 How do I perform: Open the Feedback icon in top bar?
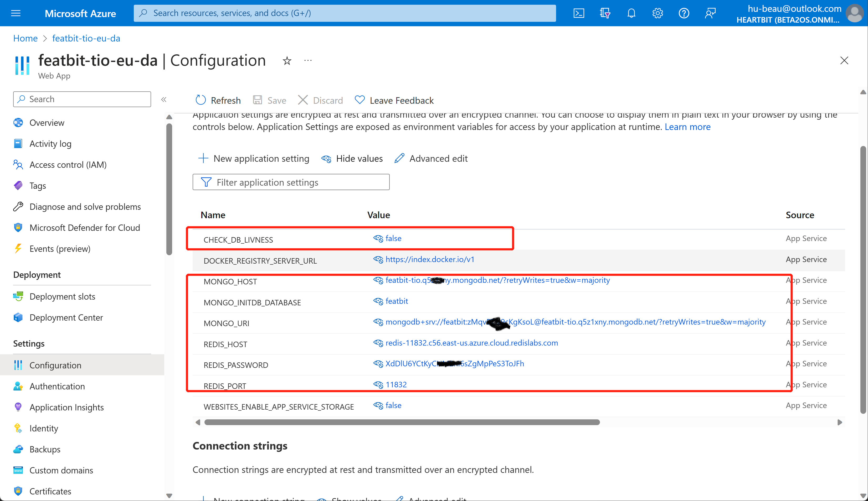click(710, 13)
